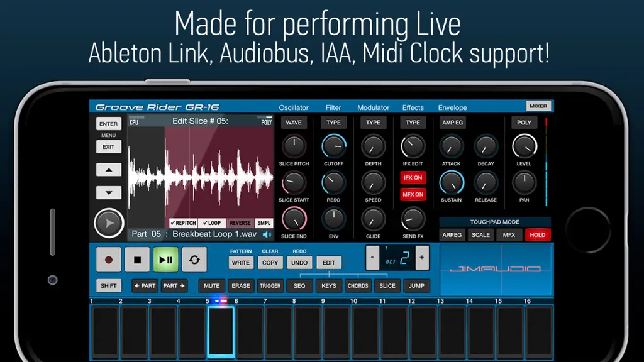Toggle the green play/pause button
Image resolution: width=644 pixels, height=362 pixels.
coord(166,260)
